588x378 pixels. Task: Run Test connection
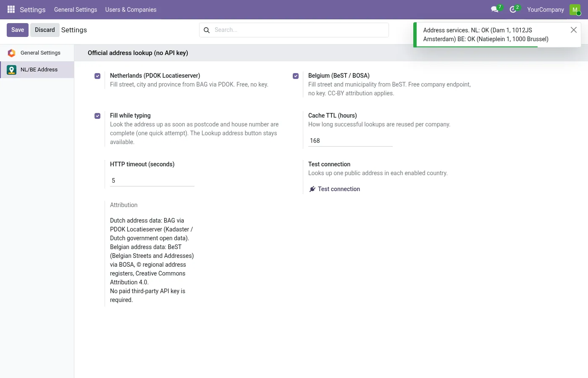(x=335, y=189)
